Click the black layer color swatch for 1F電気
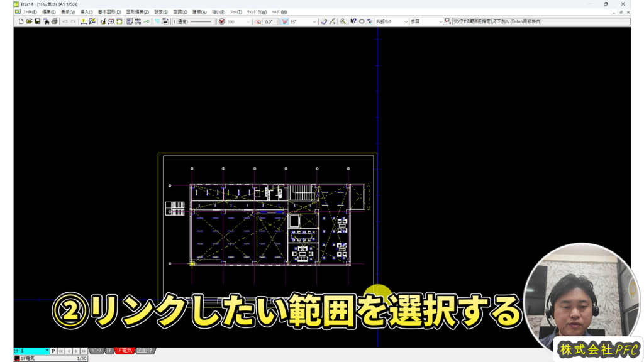The height and width of the screenshot is (362, 644). 17,358
